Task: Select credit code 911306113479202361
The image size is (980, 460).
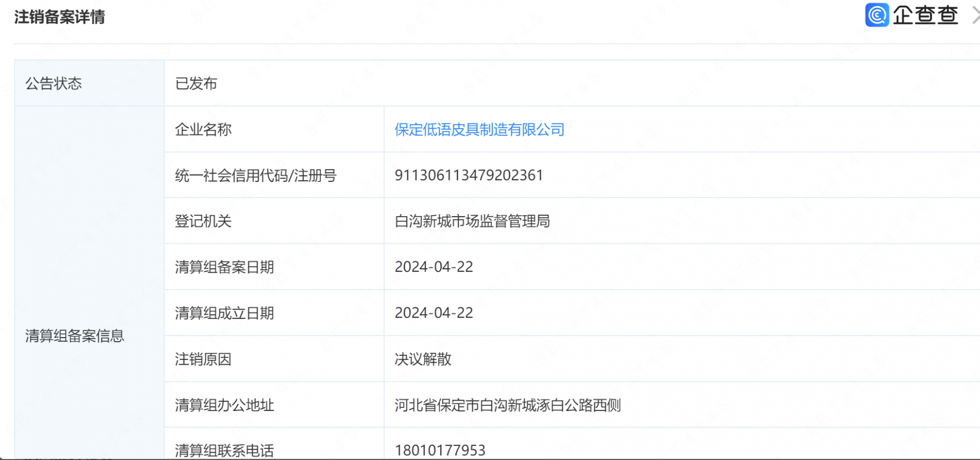Action: [x=469, y=176]
